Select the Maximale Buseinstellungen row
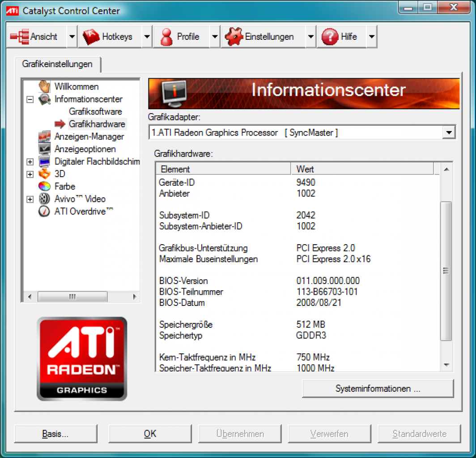This screenshot has width=476, height=458. tap(297, 259)
